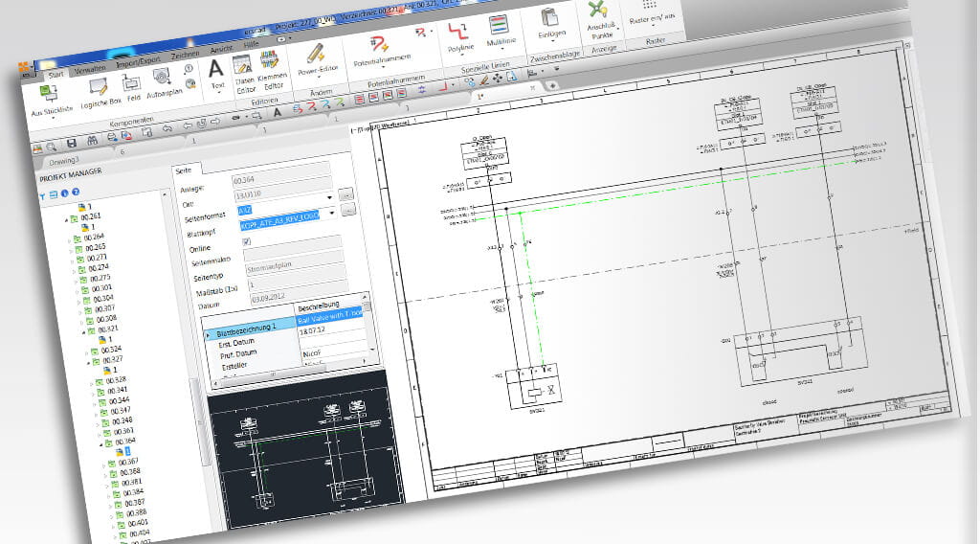Click the browse button beside Blattkopf

click(348, 209)
